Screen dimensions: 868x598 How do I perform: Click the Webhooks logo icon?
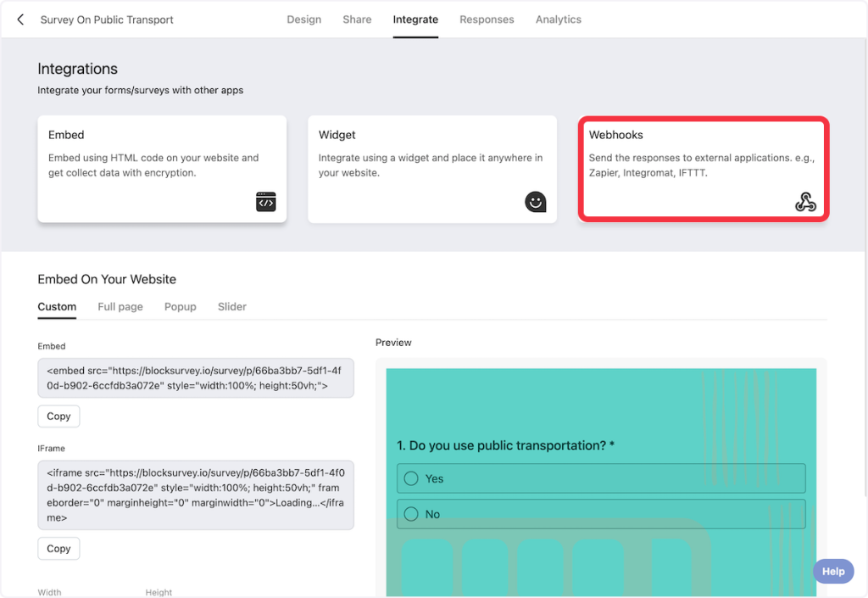(805, 202)
